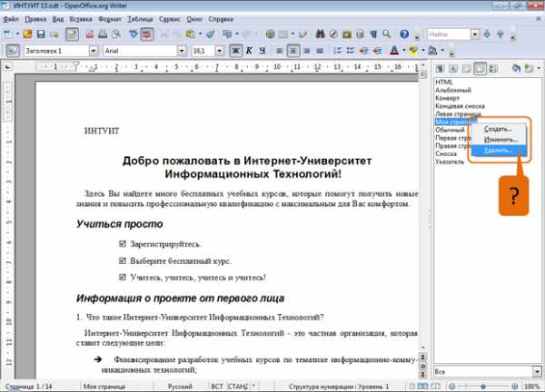
Task: Open the Формат menu
Action: coord(110,19)
